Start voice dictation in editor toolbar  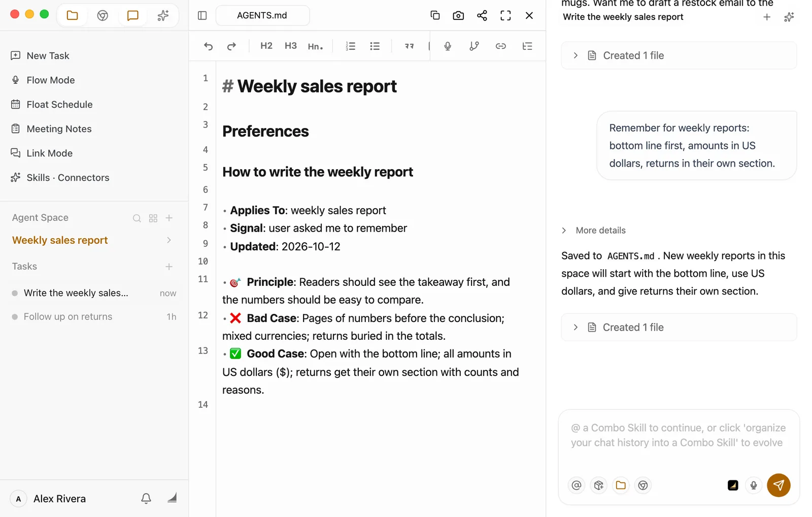[448, 46]
